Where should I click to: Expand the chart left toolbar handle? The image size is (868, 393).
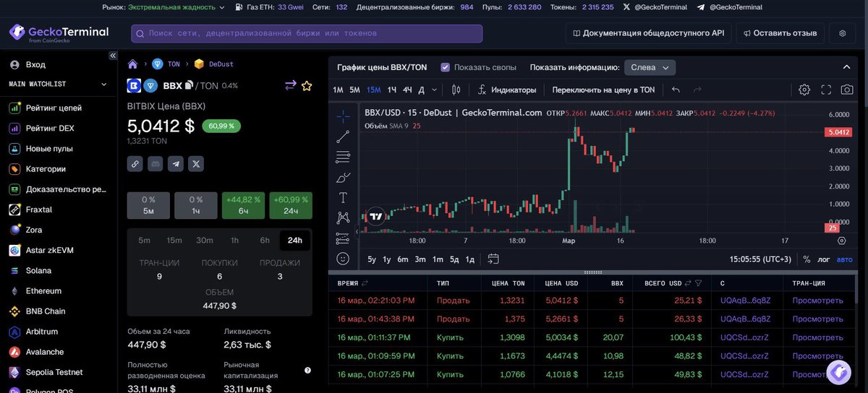pos(356,232)
